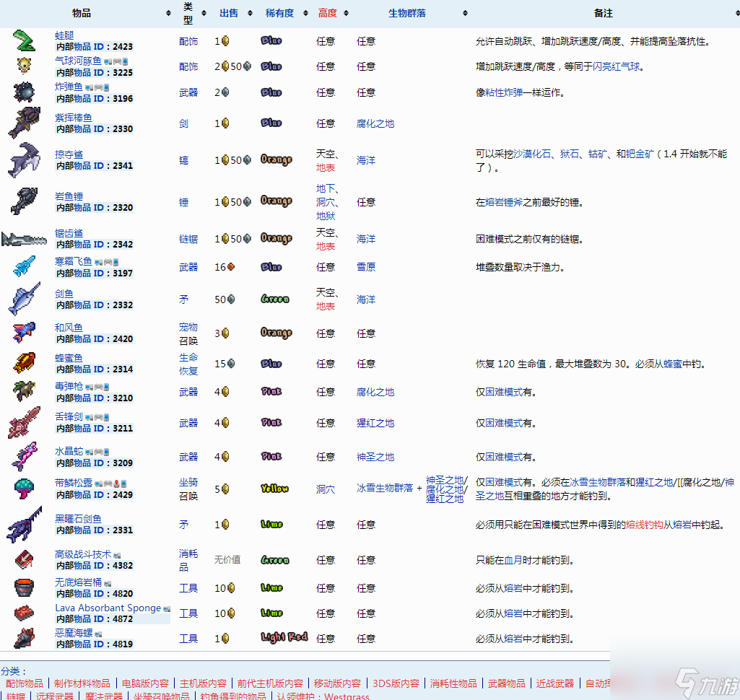Open the 神圣之地 biome link in 水晶蛇 row
The height and width of the screenshot is (700, 740).
click(375, 457)
